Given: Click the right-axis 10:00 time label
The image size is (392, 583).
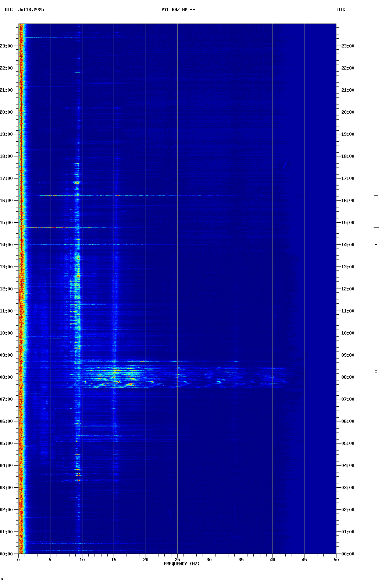Looking at the screenshot, I should (x=348, y=333).
